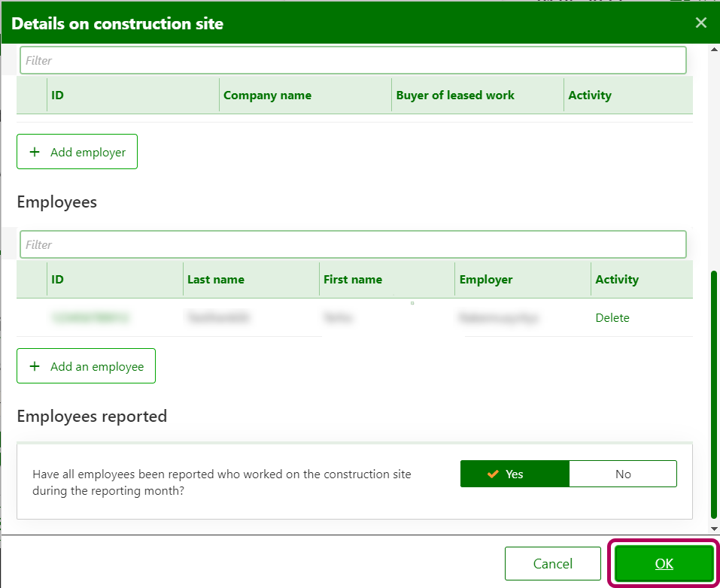Sort employers by Company name column

(x=267, y=95)
